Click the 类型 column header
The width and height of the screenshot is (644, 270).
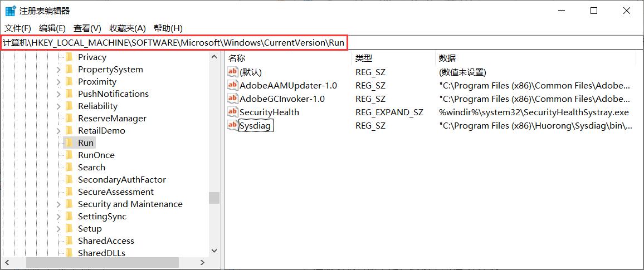pyautogui.click(x=364, y=58)
